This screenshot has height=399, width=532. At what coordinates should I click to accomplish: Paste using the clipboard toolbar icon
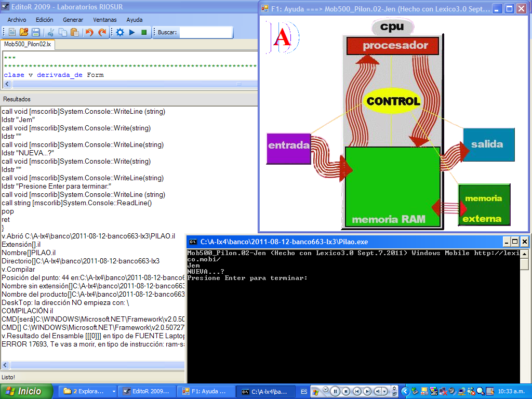(x=74, y=32)
